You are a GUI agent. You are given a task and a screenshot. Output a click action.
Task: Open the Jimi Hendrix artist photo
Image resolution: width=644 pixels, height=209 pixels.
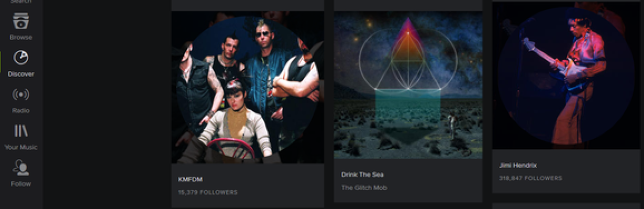coord(568,76)
